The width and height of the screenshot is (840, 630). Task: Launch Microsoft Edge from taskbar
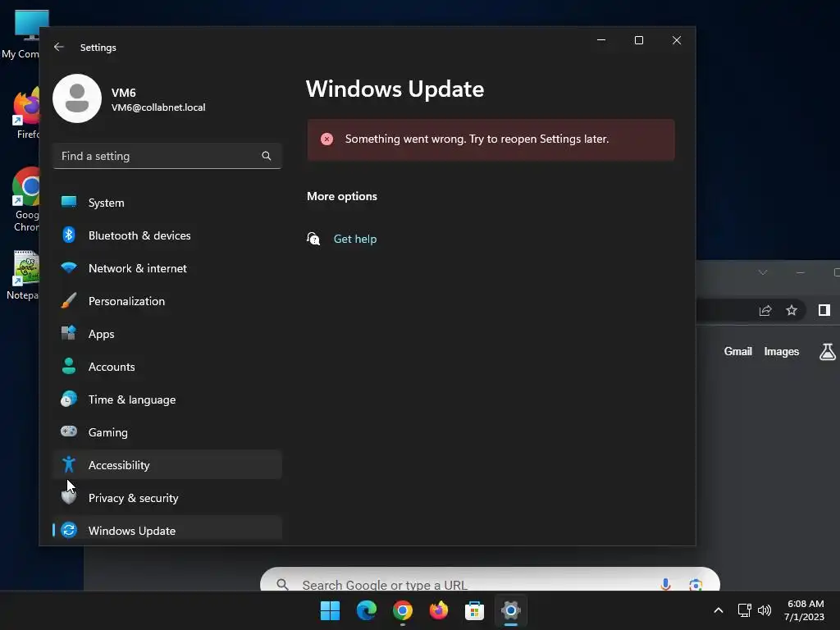(x=367, y=610)
